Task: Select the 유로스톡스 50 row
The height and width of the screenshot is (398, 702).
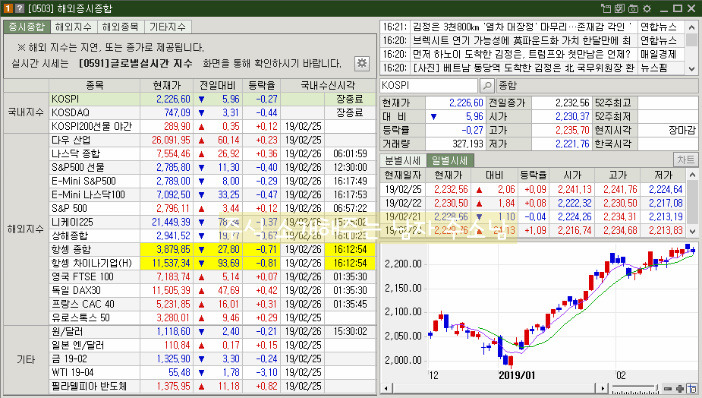Action: [x=212, y=318]
